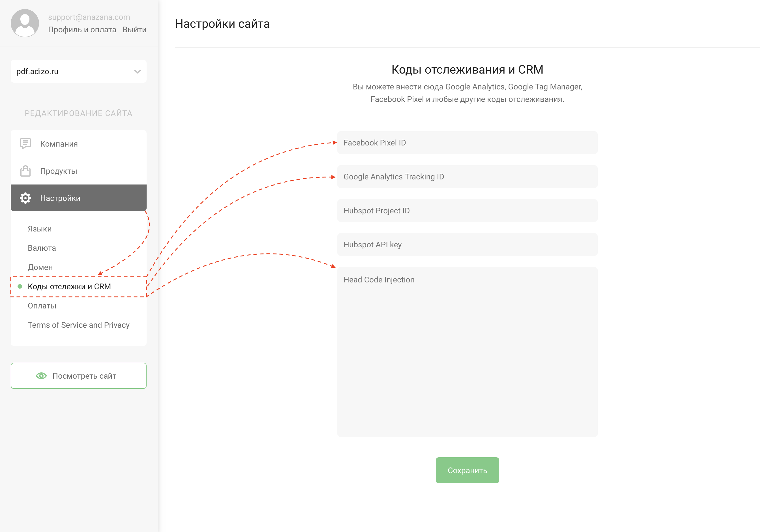This screenshot has height=532, width=776.
Task: Open the Валюта settings section
Action: click(x=42, y=248)
